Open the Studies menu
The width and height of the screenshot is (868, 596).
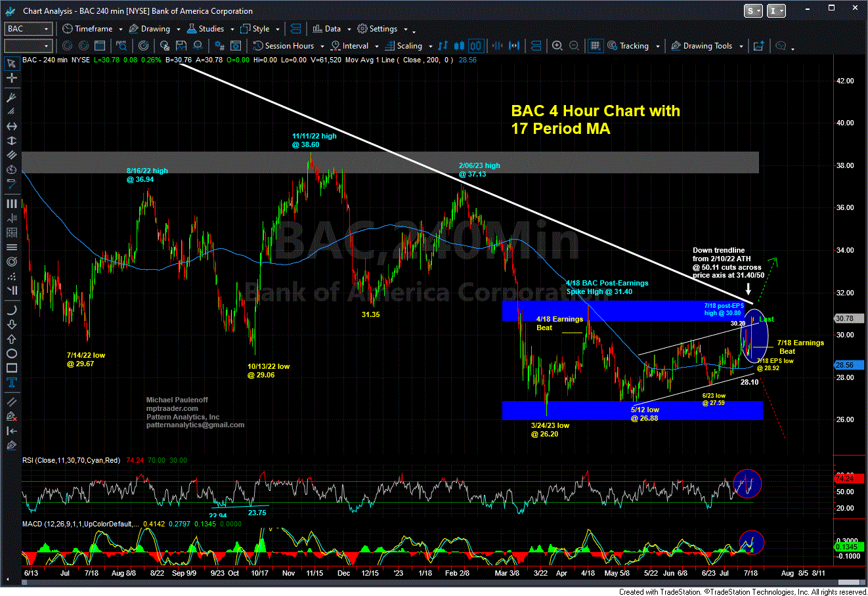pos(205,29)
